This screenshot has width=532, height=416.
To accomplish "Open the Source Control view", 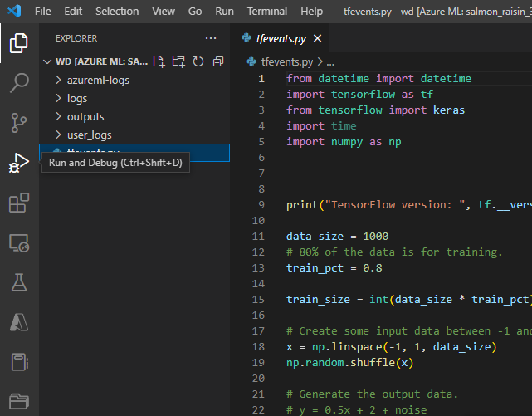I will 18,123.
